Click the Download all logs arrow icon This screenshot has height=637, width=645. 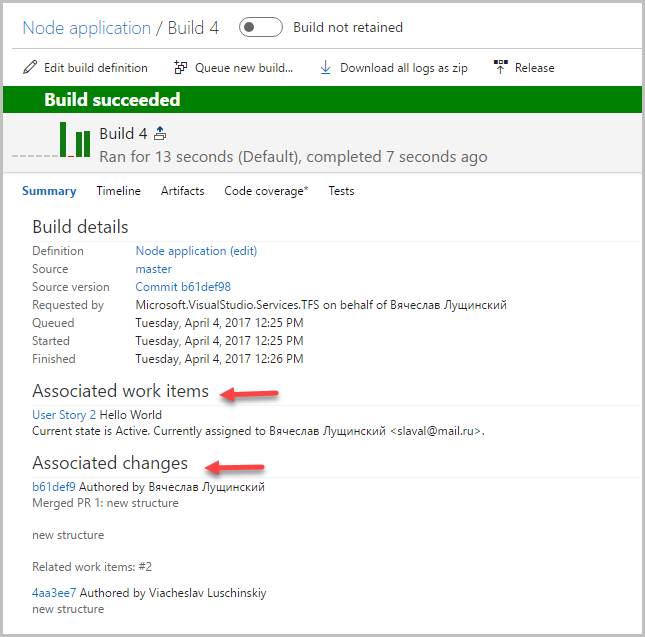325,68
